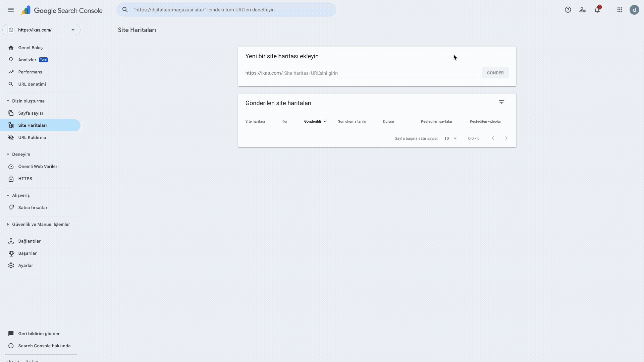Click the Analizler lightbulb icon
Viewport: 644px width, 362px height.
11,60
